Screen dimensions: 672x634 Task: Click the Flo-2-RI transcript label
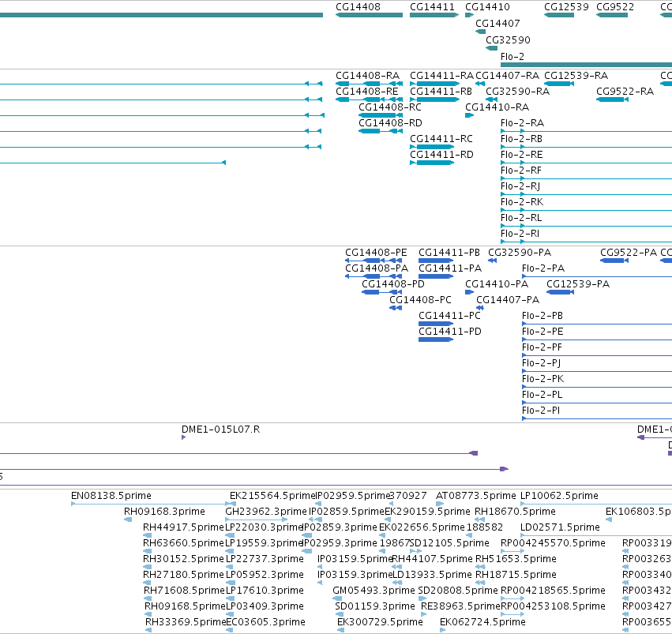520,234
